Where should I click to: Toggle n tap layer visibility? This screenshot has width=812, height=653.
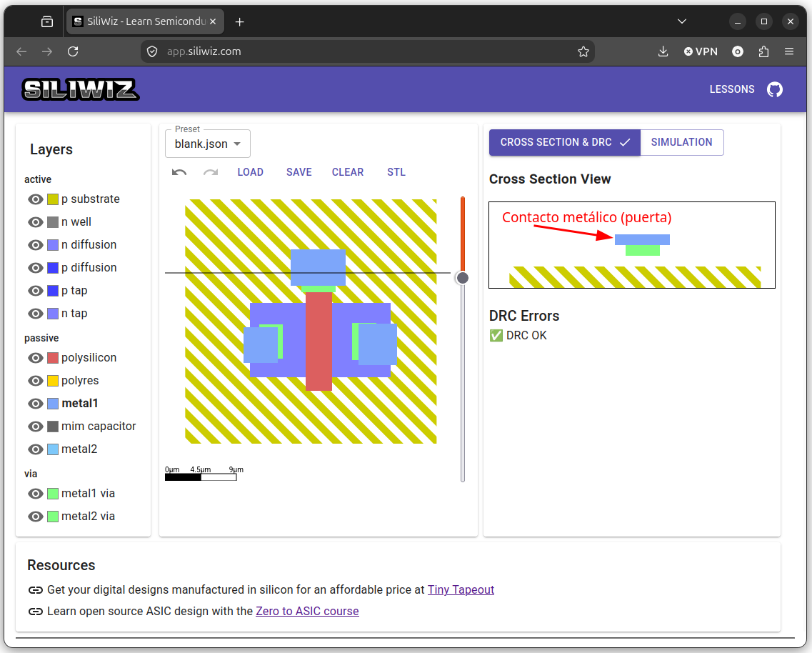point(35,314)
